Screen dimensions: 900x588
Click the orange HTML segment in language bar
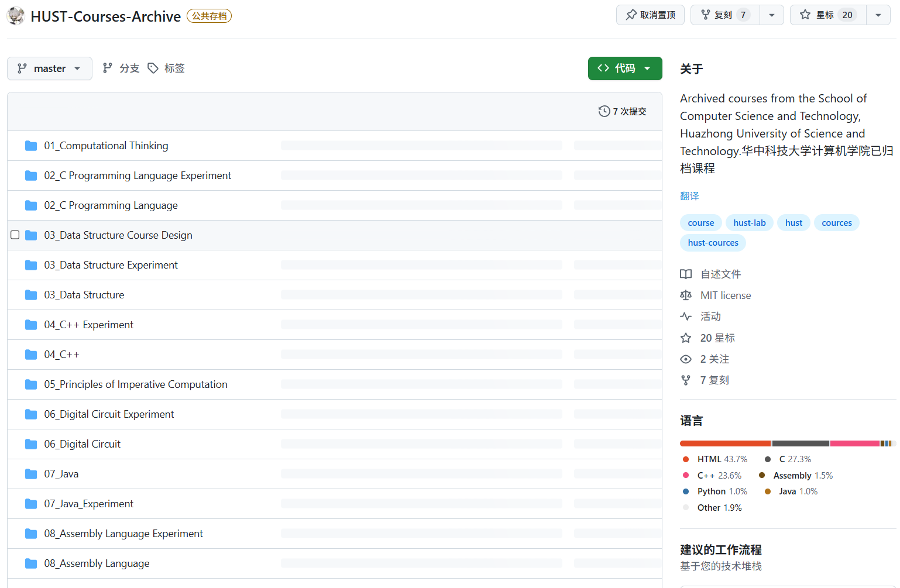click(725, 443)
